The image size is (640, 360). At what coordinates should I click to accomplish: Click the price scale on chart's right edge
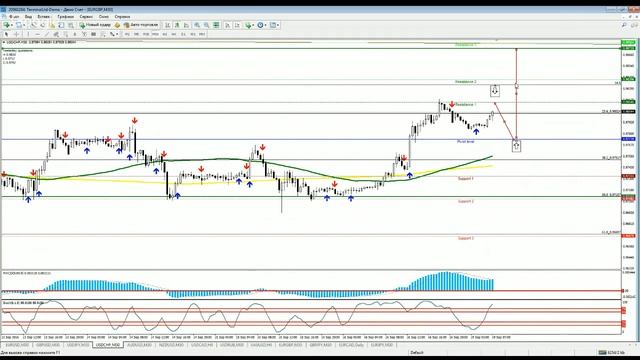tap(629, 155)
